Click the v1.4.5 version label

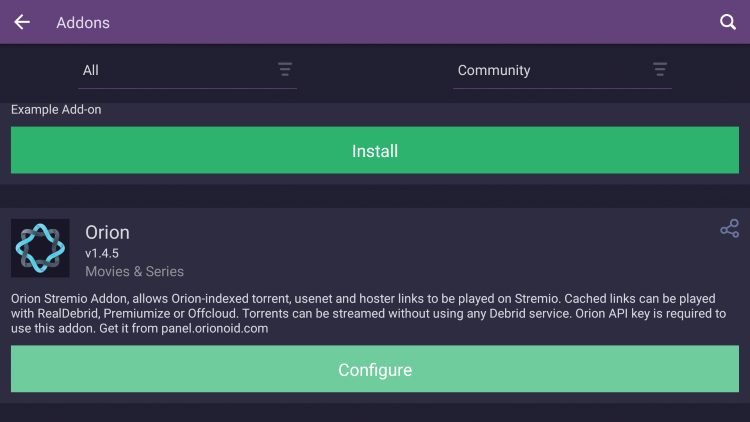102,253
